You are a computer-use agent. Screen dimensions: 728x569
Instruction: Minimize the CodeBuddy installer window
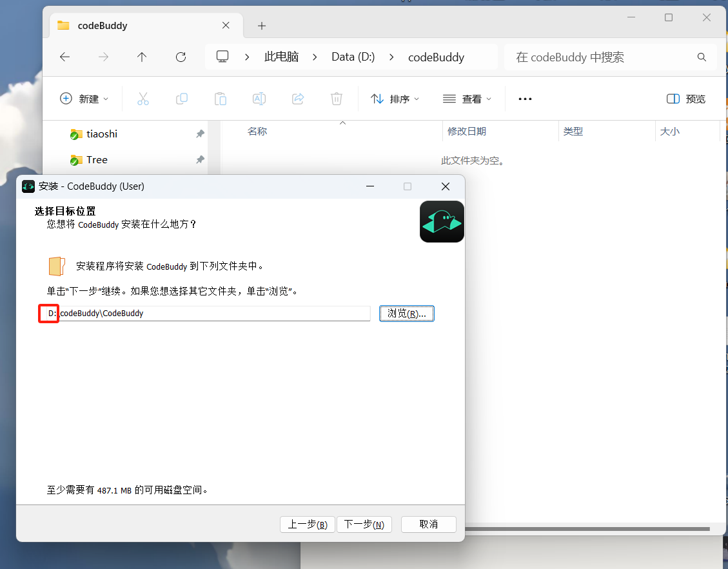[370, 186]
